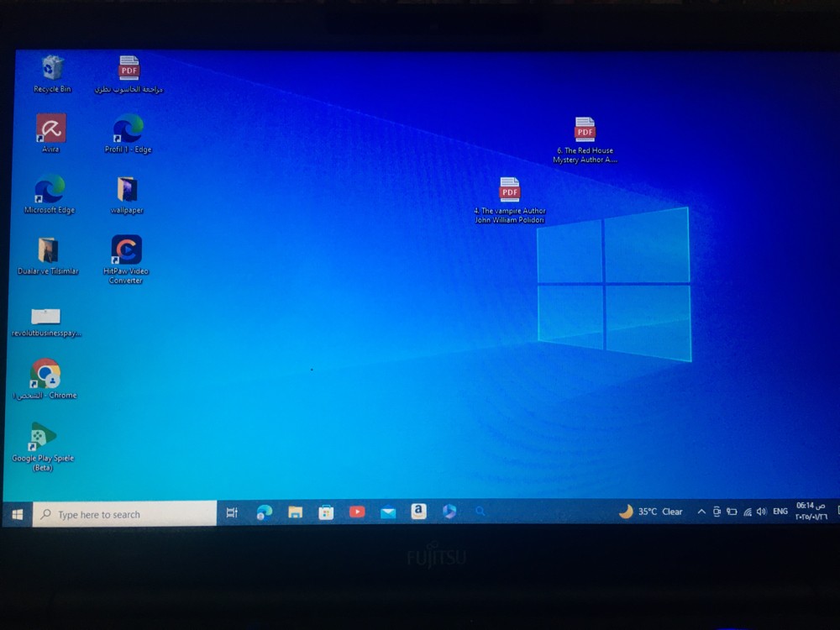Select the Dualar ve Tilsimlar folder

pyautogui.click(x=48, y=255)
